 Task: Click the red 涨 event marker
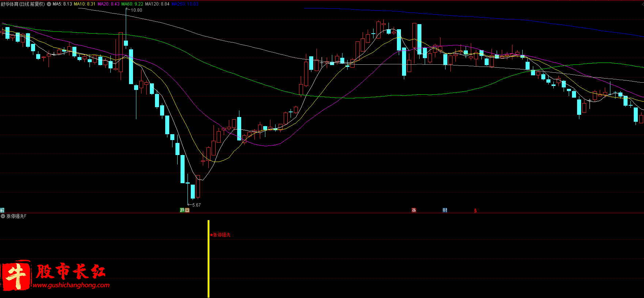coord(414,210)
